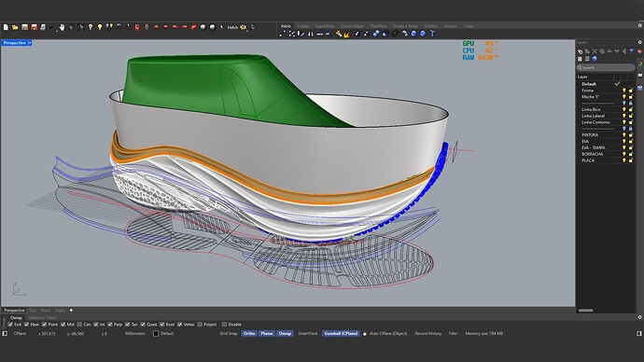
Task: Select the Pan hand tool
Action: click(x=62, y=27)
